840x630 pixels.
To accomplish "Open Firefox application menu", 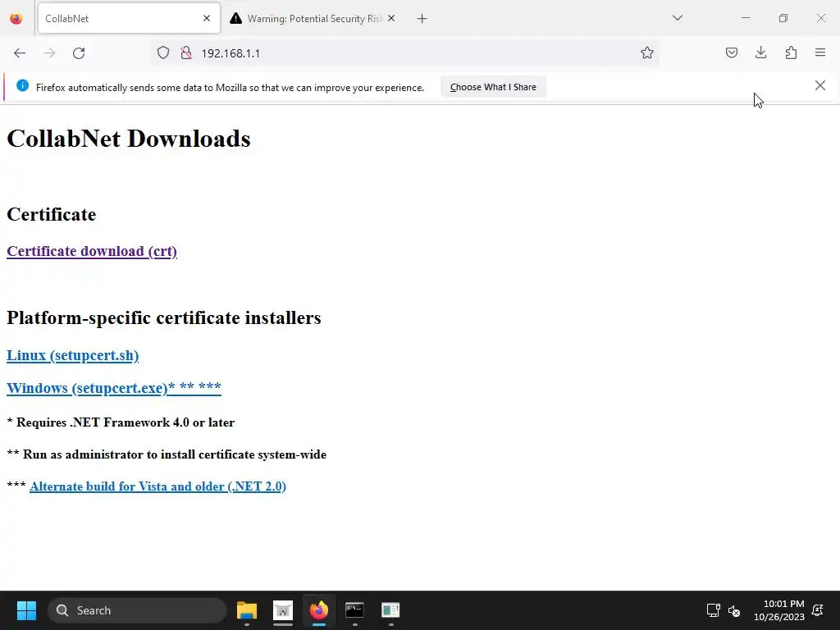I will pyautogui.click(x=820, y=52).
